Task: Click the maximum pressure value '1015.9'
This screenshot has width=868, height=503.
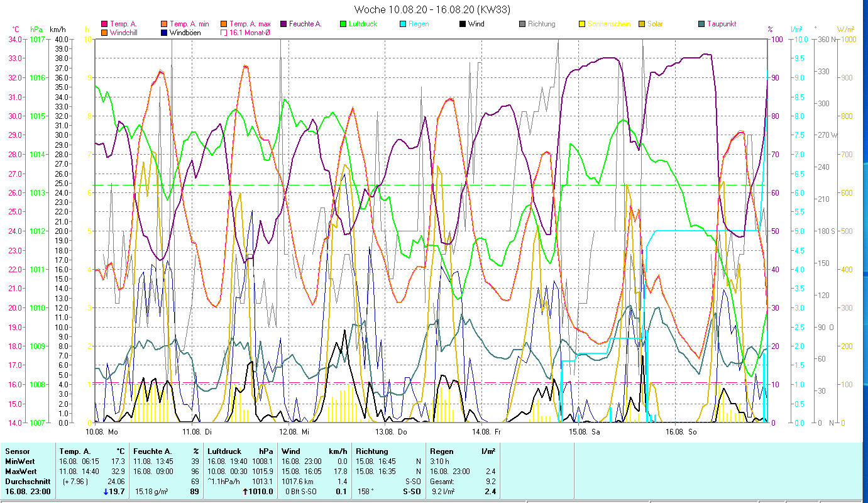Action: (x=263, y=472)
